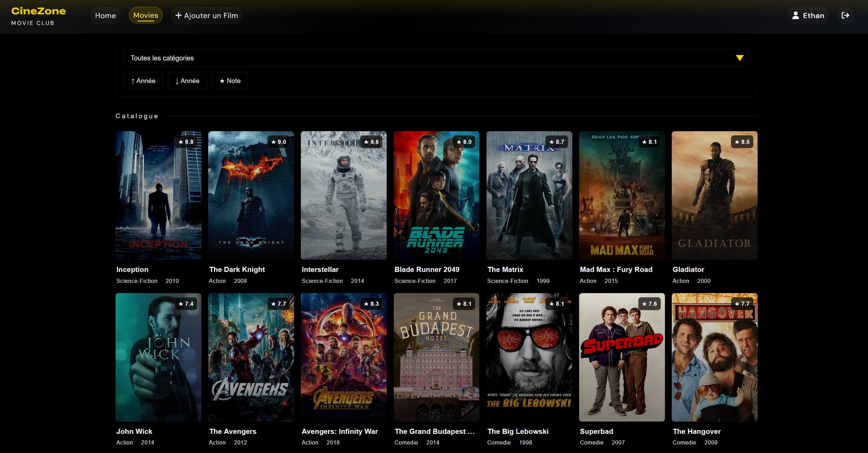Click the 7.6 rating badge on Superbad

(x=649, y=304)
